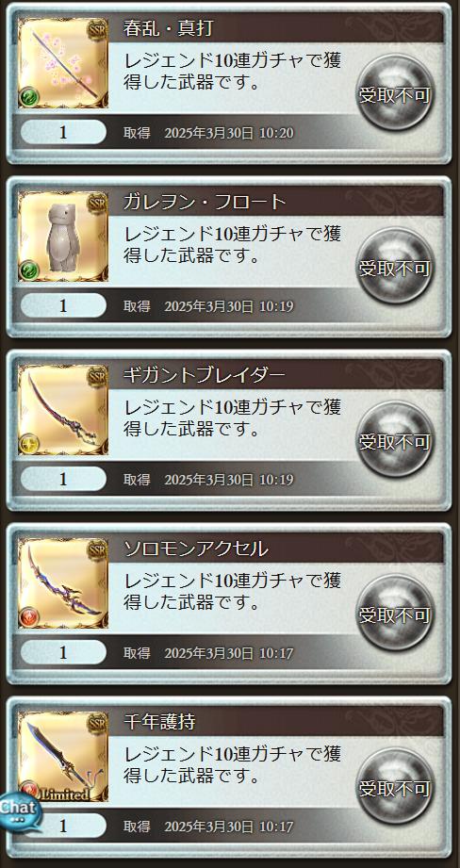Click the ギガントブレイダー title bar
This screenshot has width=460, height=868.
(277, 375)
